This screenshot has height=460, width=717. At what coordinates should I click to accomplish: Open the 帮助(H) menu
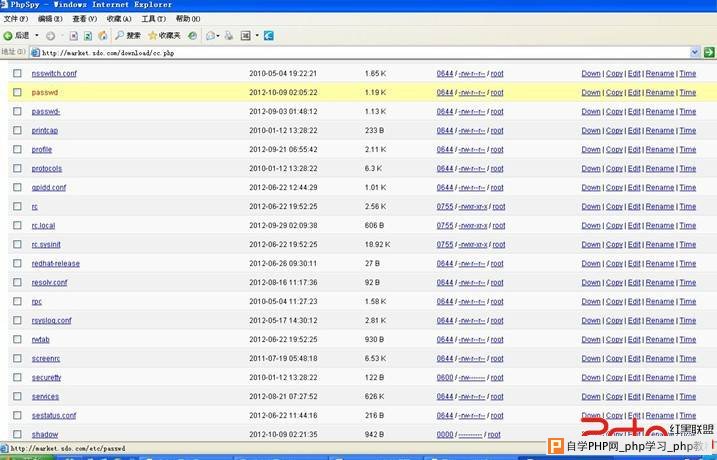click(x=188, y=19)
